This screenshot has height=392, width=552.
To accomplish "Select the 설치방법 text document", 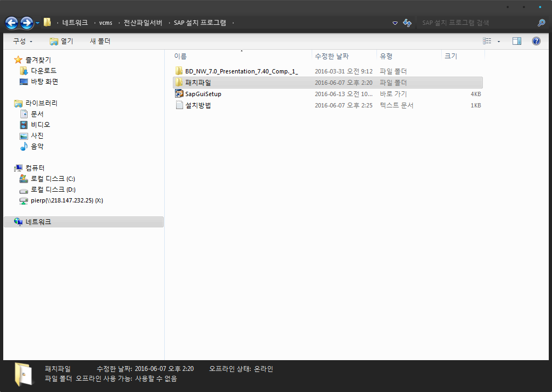I will pyautogui.click(x=198, y=105).
